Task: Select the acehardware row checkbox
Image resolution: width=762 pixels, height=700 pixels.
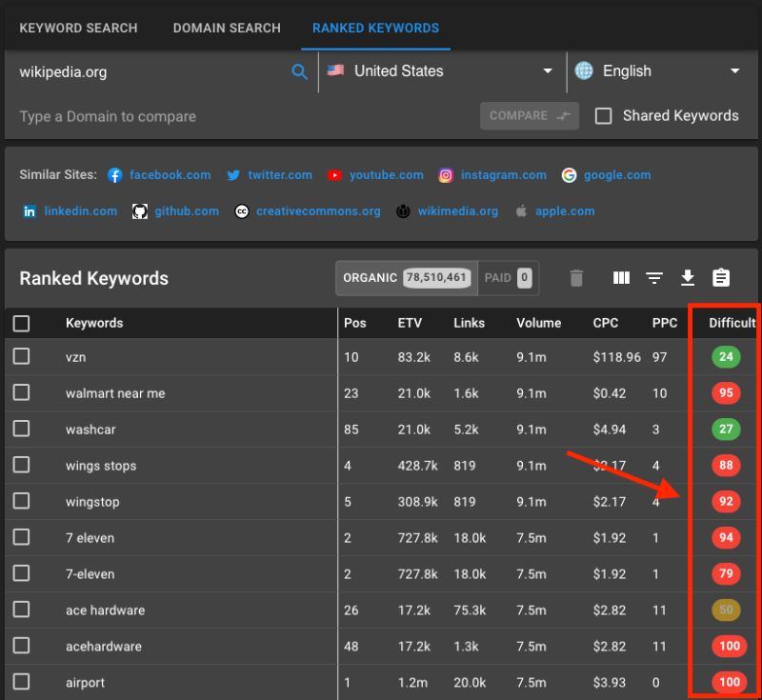Action: [x=21, y=646]
